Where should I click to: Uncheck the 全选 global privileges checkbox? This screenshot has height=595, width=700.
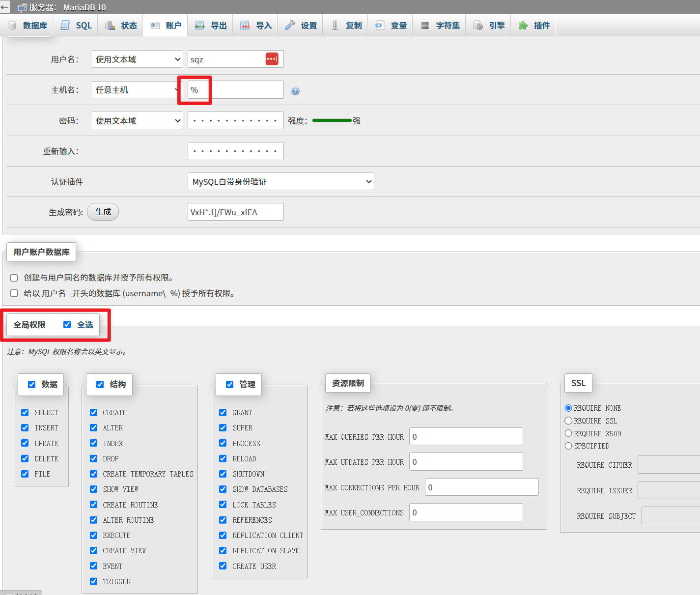[x=67, y=324]
